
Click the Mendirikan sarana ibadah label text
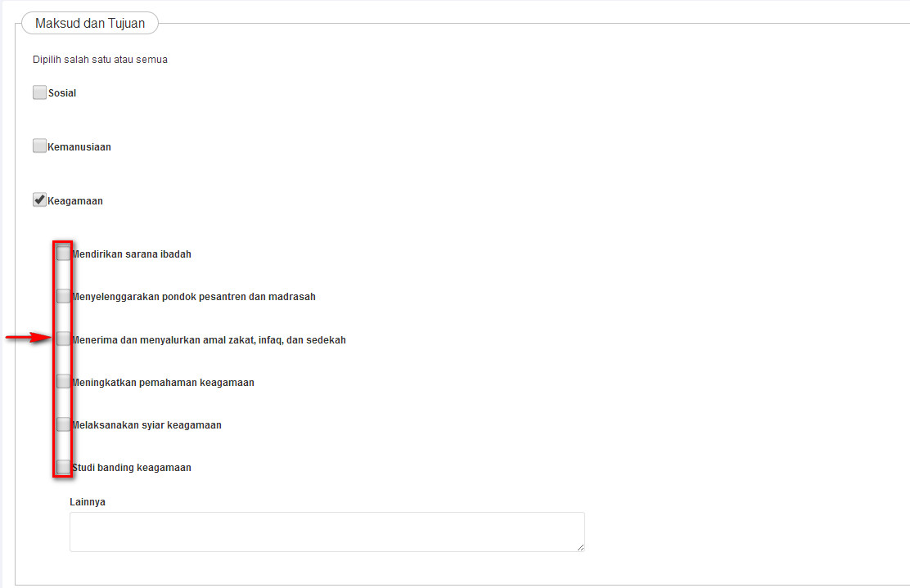click(132, 254)
